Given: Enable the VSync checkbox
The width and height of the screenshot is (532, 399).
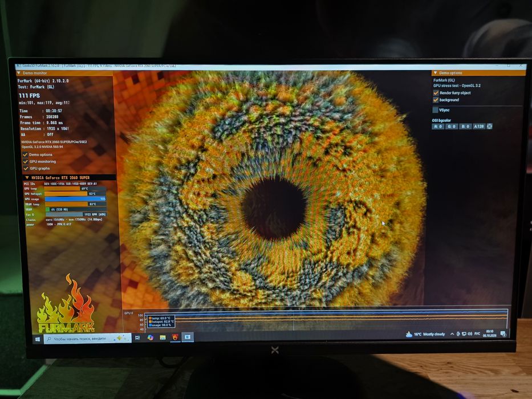Looking at the screenshot, I should [x=435, y=110].
